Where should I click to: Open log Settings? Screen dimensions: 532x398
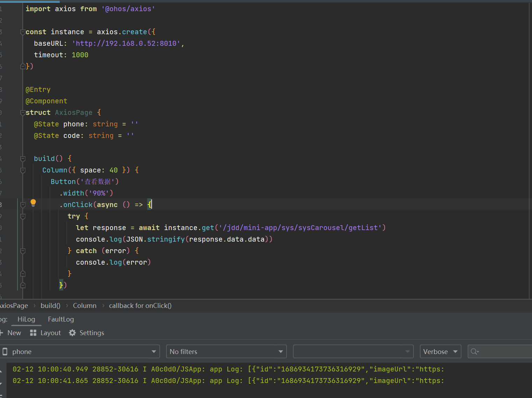87,333
